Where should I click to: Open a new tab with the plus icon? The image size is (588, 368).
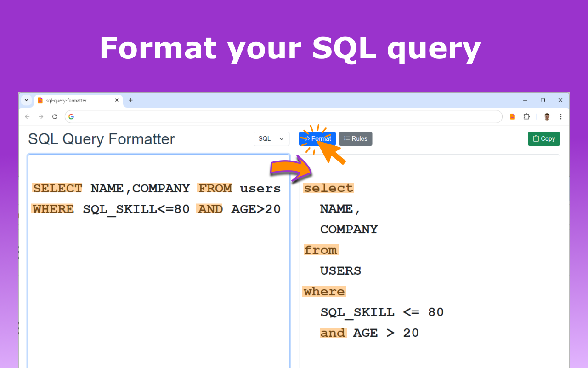[x=130, y=100]
